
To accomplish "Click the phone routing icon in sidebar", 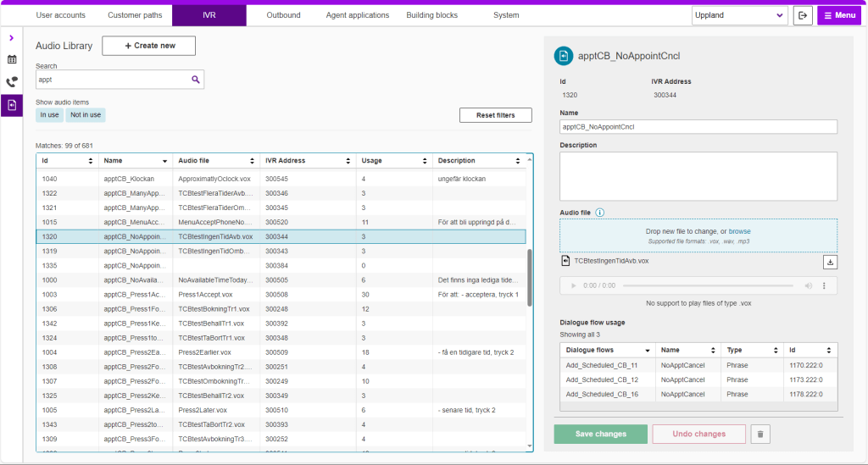I will point(12,82).
